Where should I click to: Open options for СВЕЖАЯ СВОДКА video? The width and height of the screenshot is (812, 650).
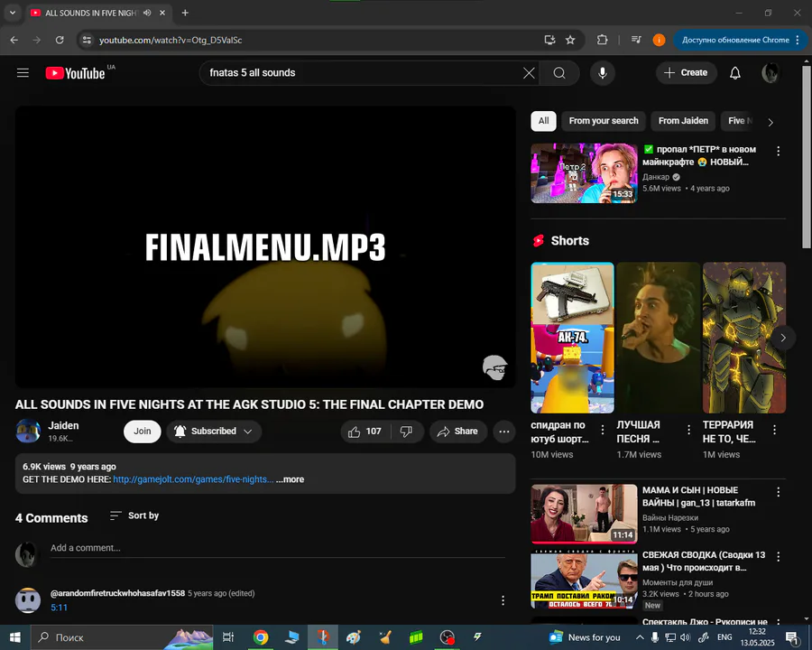tap(778, 557)
